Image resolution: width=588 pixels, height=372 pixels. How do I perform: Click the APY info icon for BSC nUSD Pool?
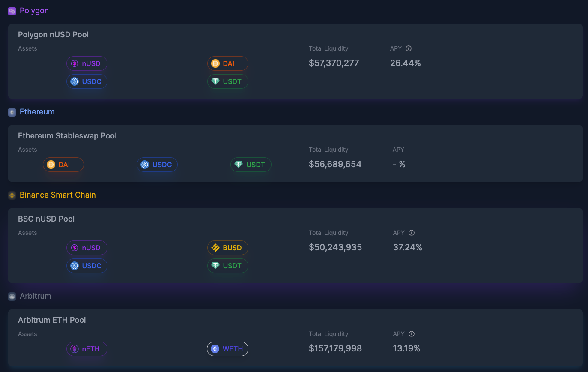click(411, 232)
